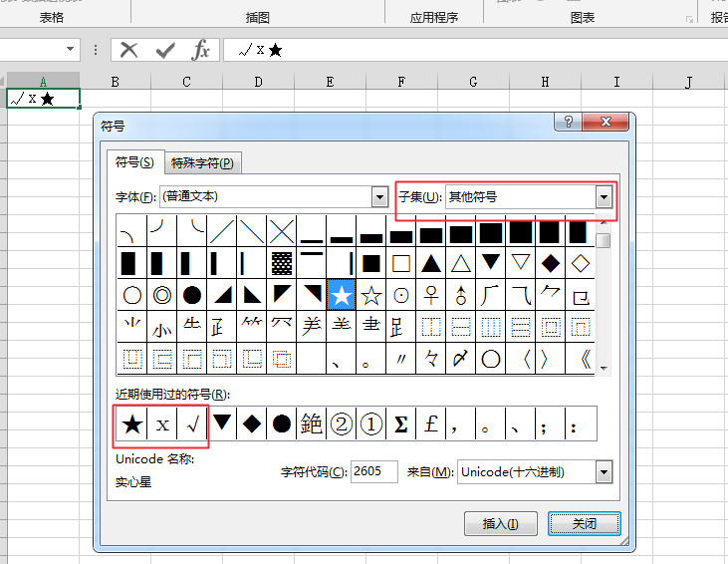The width and height of the screenshot is (728, 564).
Task: Choose the checkerboard shaded block symbol
Action: 282,263
